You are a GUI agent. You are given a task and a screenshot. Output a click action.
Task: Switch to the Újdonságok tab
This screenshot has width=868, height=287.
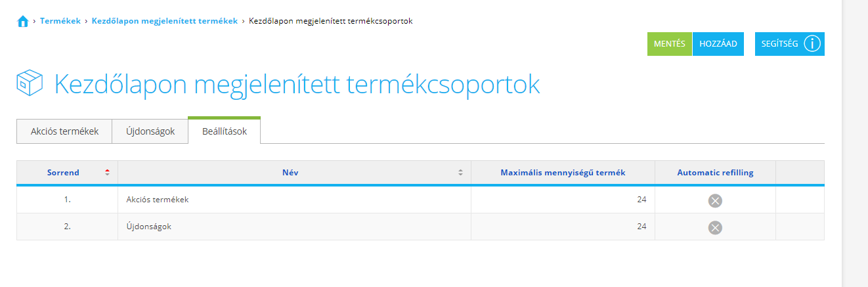pyautogui.click(x=150, y=131)
